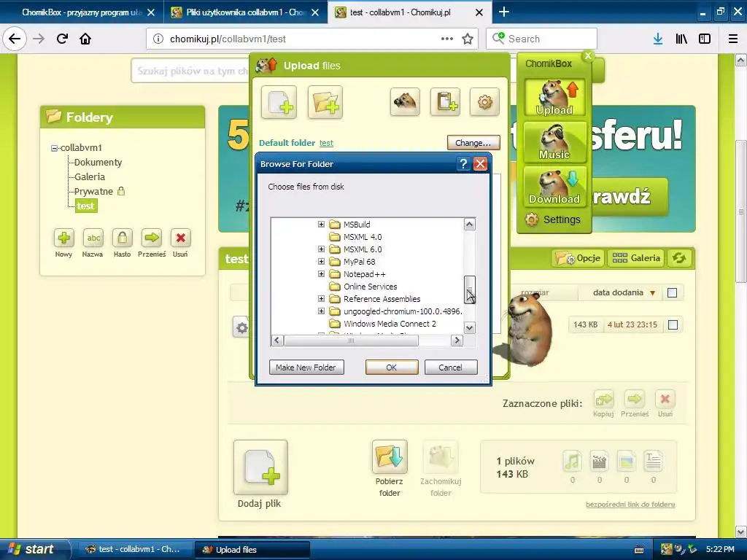Click the Opcje folder options button

578,258
